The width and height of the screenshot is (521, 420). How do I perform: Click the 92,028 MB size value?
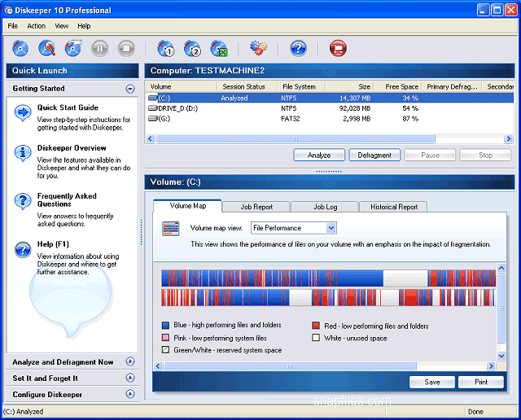[x=355, y=108]
